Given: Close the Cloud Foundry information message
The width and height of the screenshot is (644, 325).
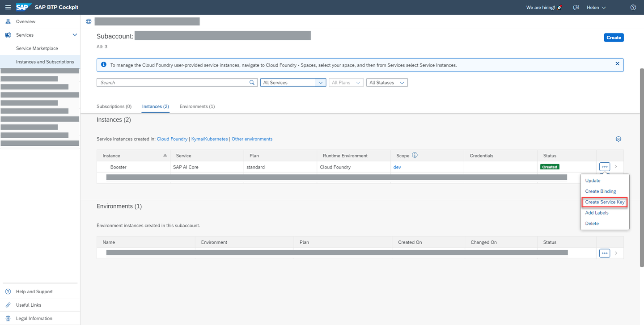Looking at the screenshot, I should click(x=617, y=64).
